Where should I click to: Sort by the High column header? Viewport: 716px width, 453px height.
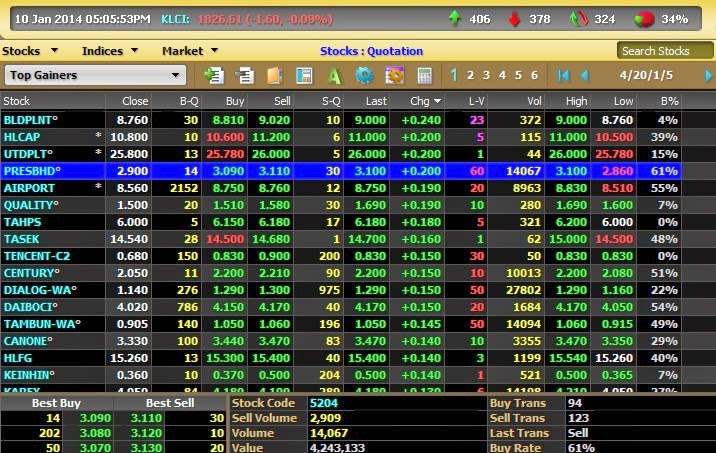coord(568,101)
